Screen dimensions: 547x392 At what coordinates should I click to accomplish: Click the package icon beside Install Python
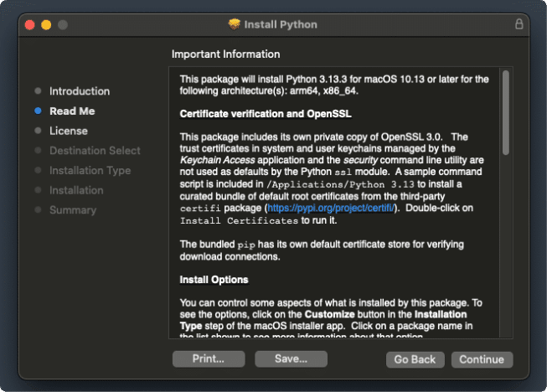coord(234,24)
